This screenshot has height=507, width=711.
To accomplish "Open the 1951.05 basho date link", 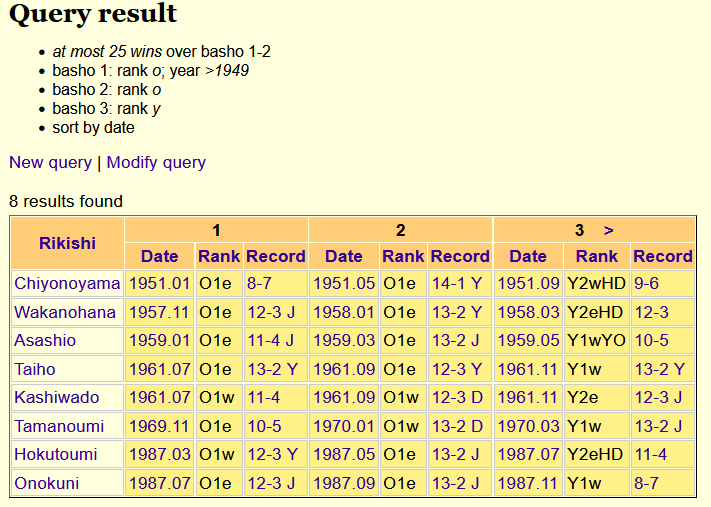I will [344, 283].
